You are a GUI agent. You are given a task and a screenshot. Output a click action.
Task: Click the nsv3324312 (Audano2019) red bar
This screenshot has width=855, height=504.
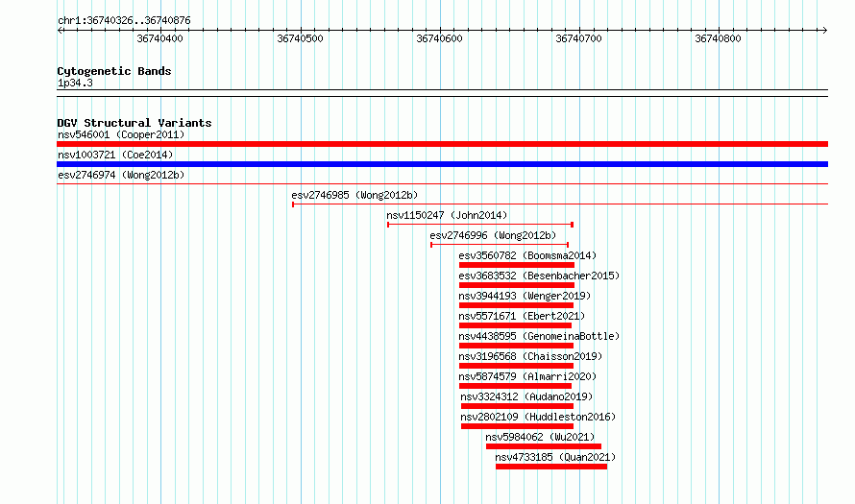pyautogui.click(x=517, y=406)
